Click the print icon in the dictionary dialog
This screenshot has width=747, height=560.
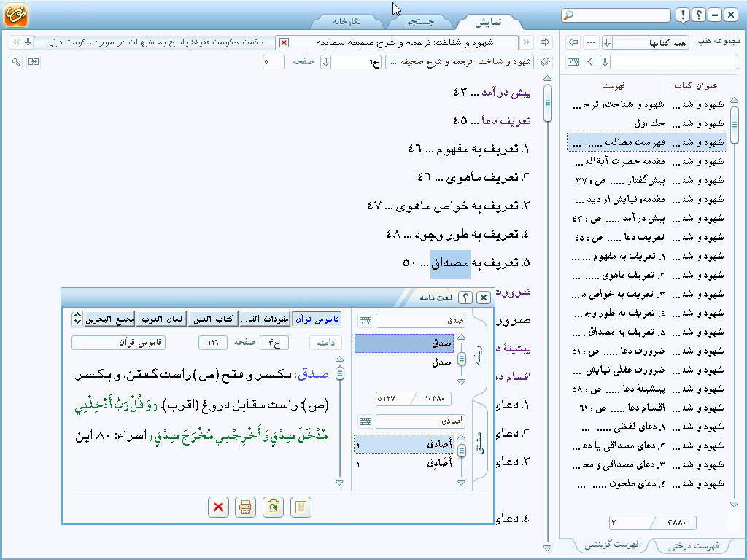coord(245,507)
